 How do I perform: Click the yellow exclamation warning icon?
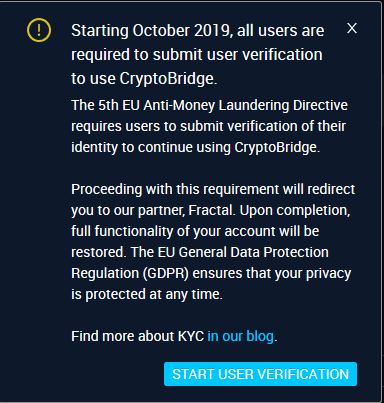pyautogui.click(x=39, y=30)
